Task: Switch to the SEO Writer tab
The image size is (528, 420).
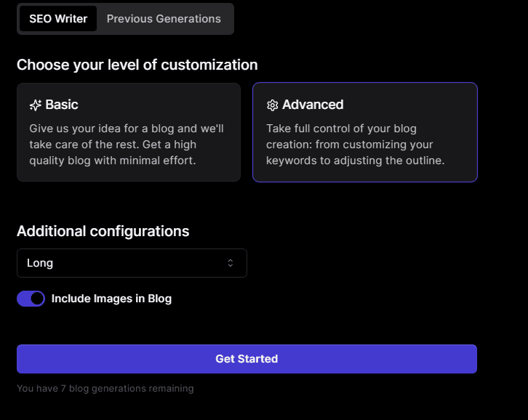Action: click(58, 19)
